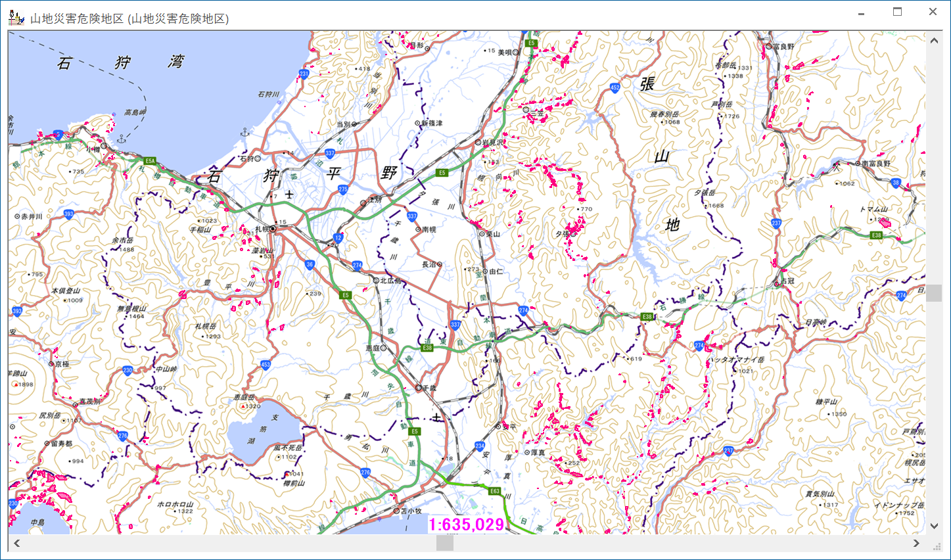
Task: Click the horizontal scrollbar left arrow
Action: 17,543
